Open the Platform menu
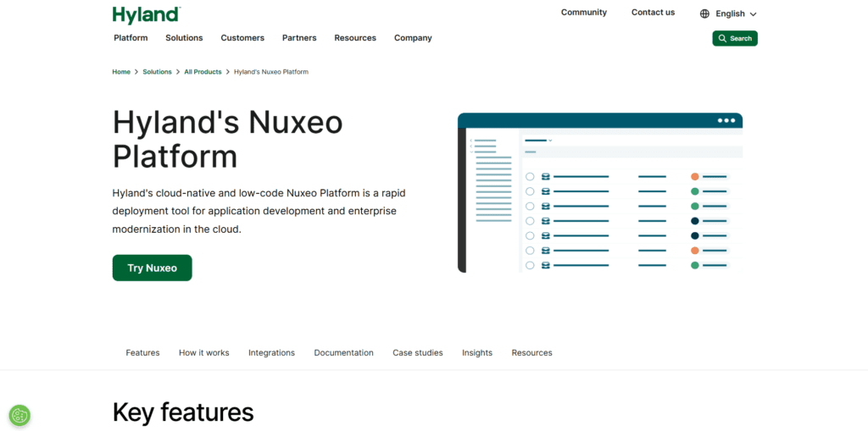 point(131,38)
